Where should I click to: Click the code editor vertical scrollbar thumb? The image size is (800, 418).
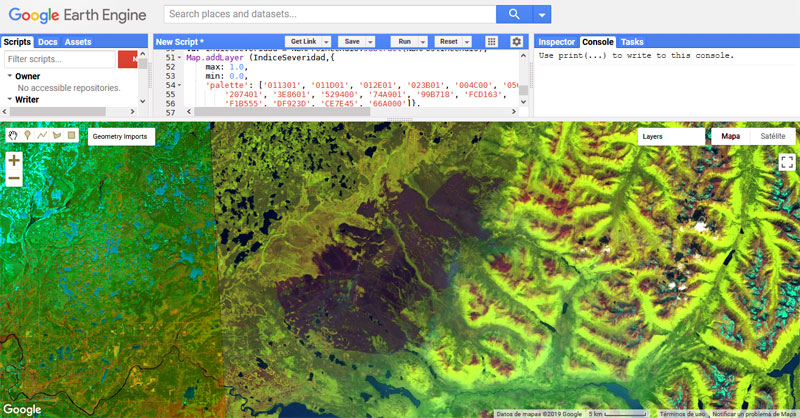click(523, 90)
